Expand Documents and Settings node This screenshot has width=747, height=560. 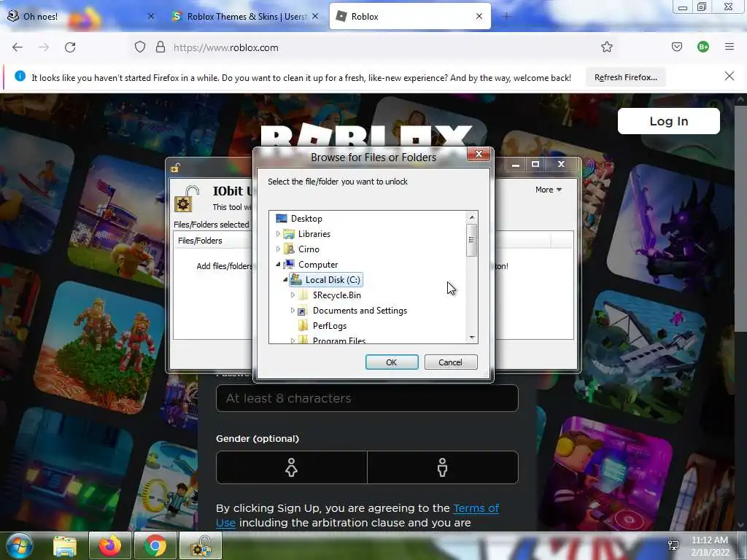click(x=293, y=311)
